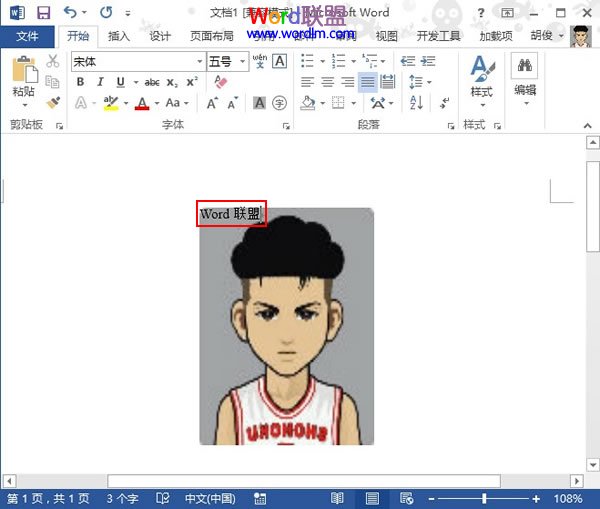The image size is (600, 509).
Task: Open the 五号 font size dropdown
Action: (x=240, y=62)
